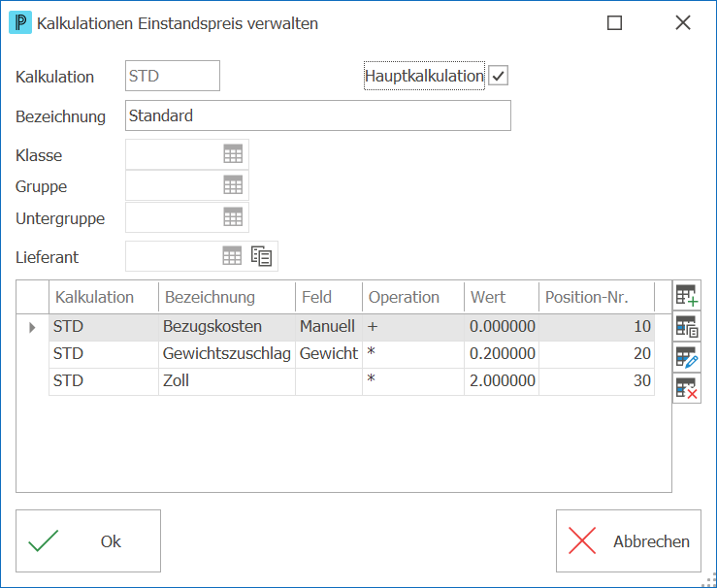Close the Kalkulationen Einstandspreis dialog
This screenshot has width=717, height=588.
click(683, 23)
